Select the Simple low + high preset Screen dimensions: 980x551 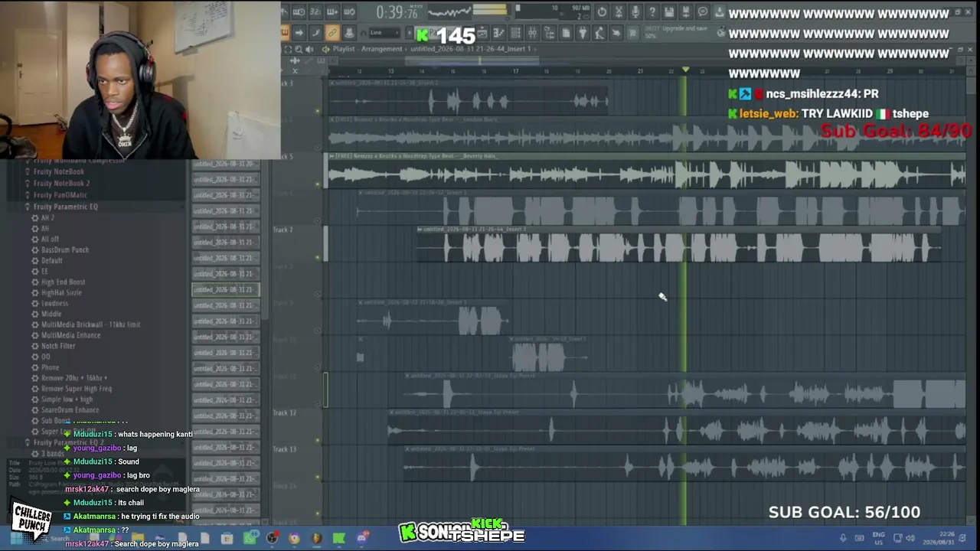coord(67,399)
